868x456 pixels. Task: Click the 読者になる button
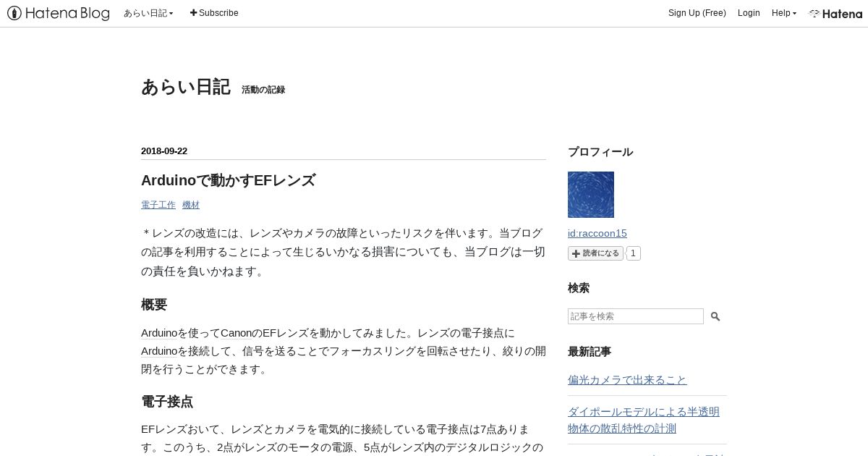tap(595, 253)
